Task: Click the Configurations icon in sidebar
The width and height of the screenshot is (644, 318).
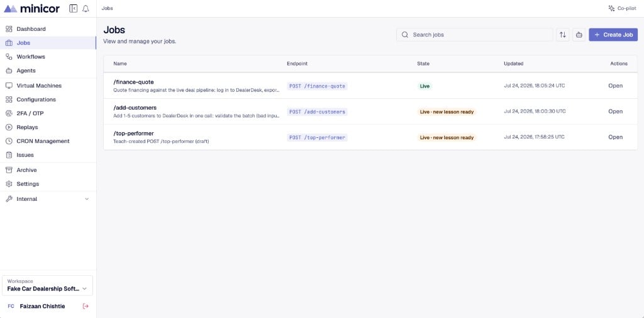Action: pos(9,99)
